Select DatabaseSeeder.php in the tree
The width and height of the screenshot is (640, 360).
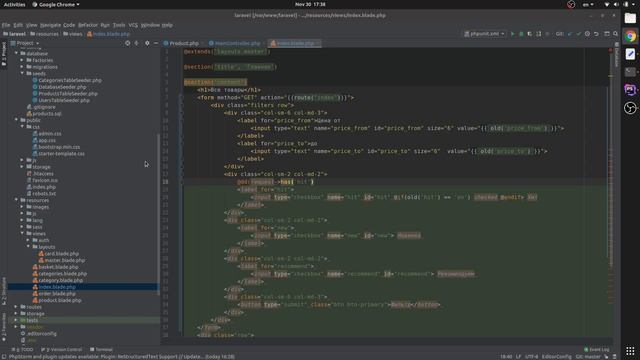62,87
